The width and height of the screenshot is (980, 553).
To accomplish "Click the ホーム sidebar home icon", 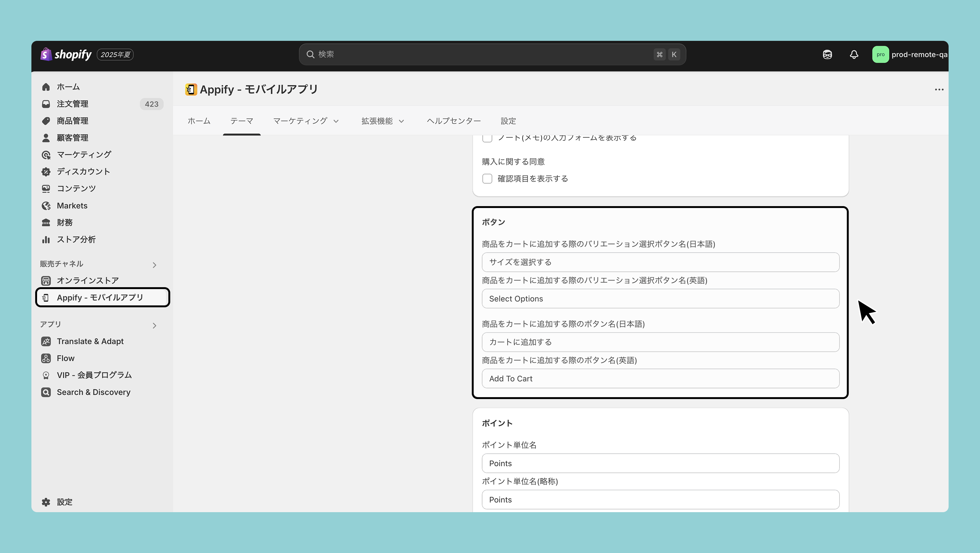I will pos(46,87).
